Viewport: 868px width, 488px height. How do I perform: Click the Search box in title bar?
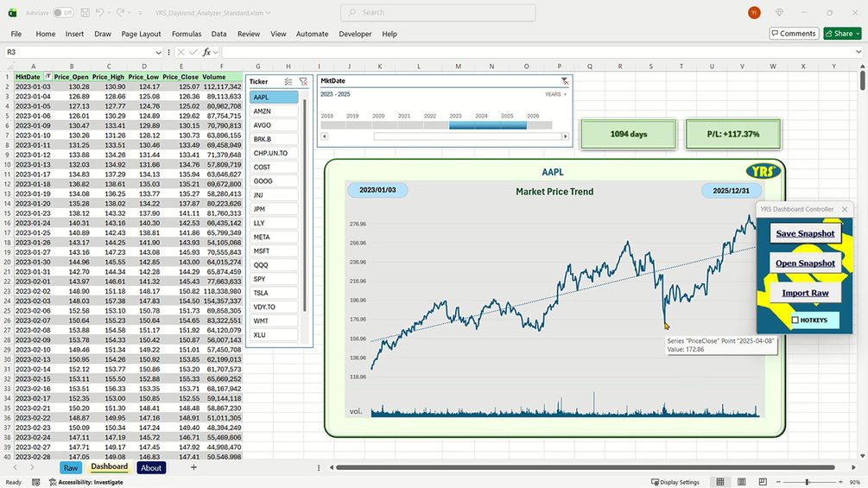pos(438,12)
